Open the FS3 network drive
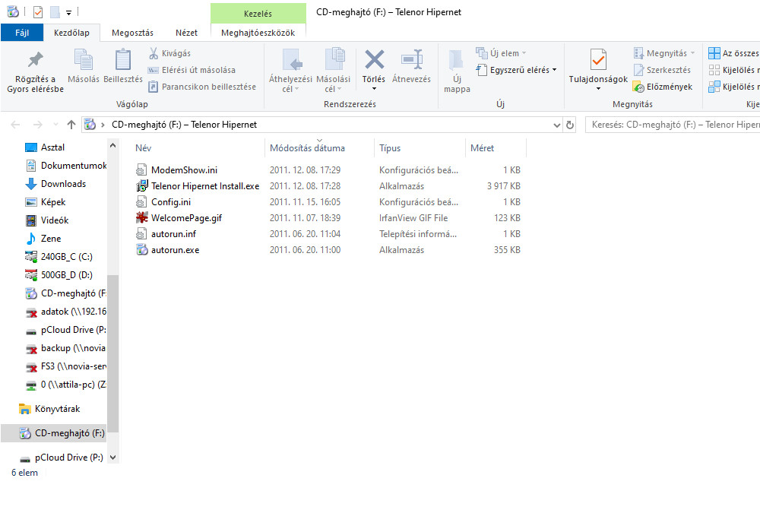The image size is (760, 532). point(65,366)
